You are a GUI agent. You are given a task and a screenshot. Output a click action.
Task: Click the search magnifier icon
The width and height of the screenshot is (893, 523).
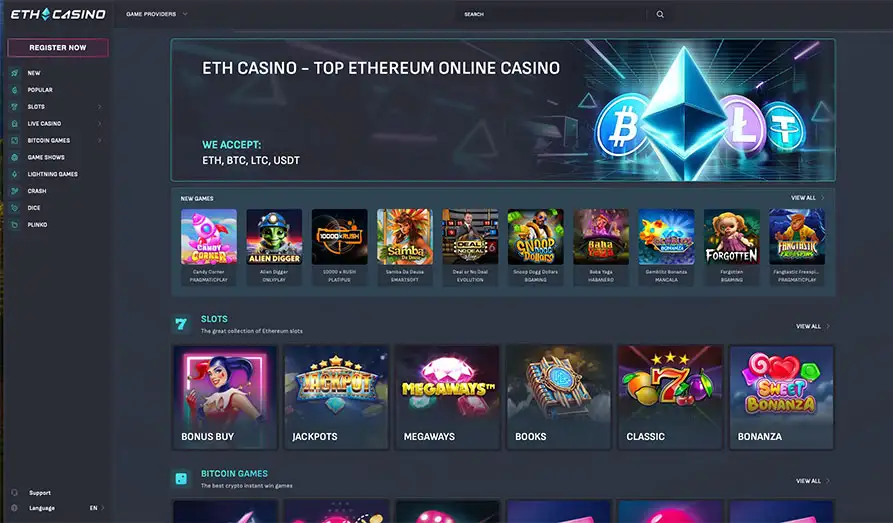(x=660, y=14)
